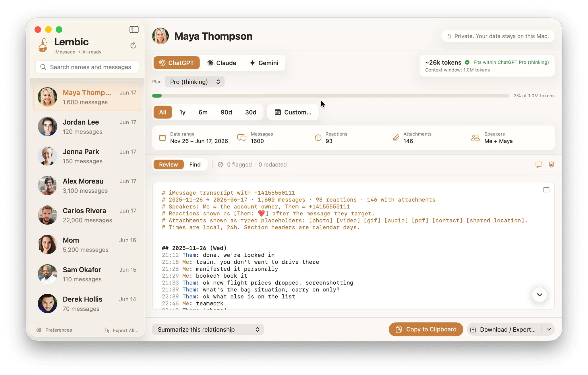Open Preferences
The image size is (588, 375).
[54, 330]
